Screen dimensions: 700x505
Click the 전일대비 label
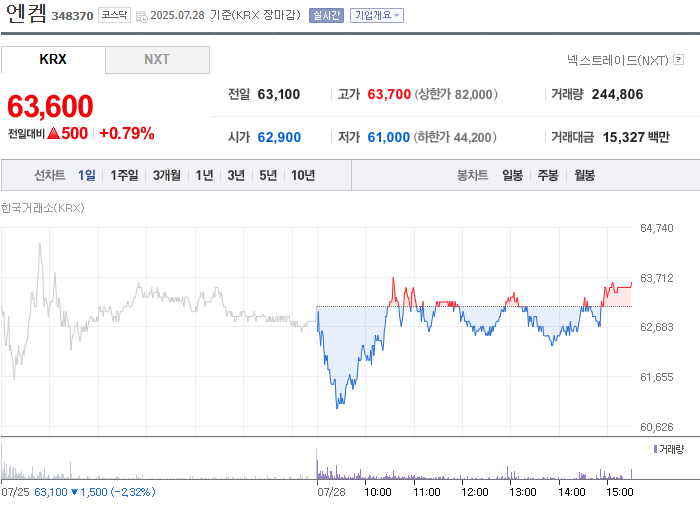[x=26, y=134]
